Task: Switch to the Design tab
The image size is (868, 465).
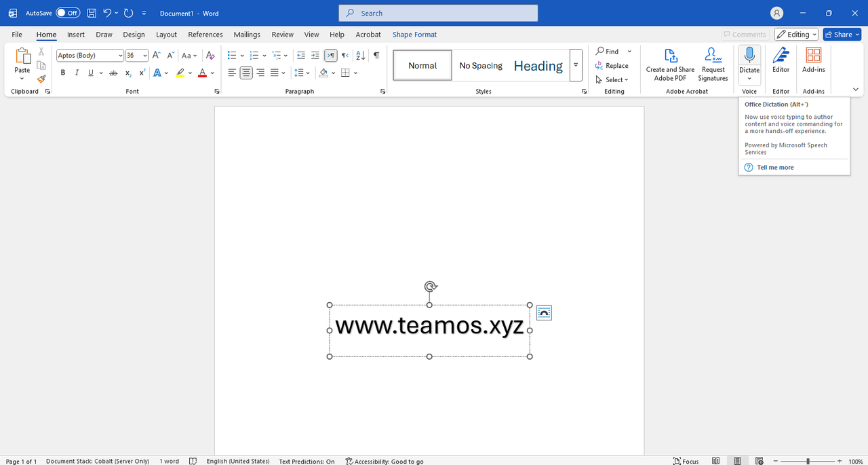Action: 134,35
